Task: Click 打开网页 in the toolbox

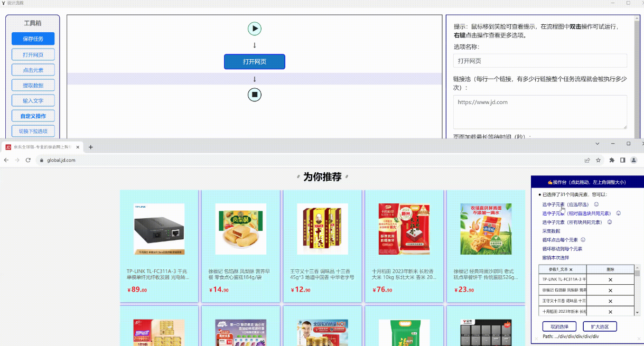Action: (x=33, y=54)
